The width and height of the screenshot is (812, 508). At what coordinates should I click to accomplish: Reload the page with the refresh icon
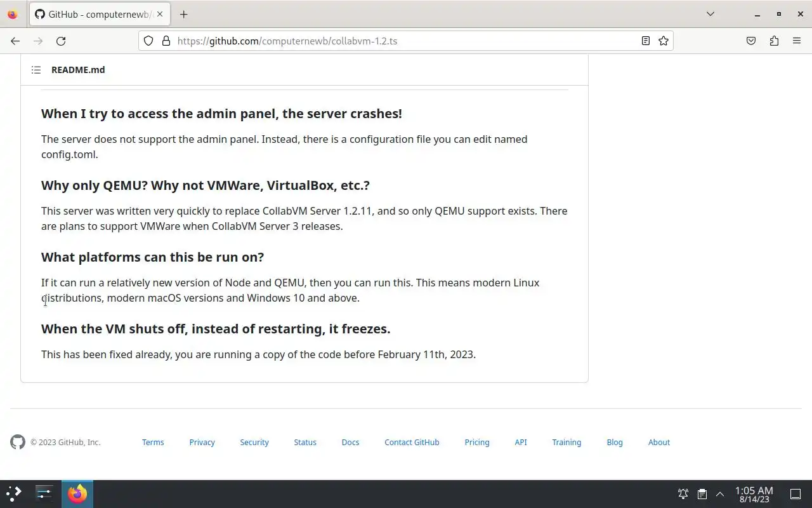click(61, 41)
